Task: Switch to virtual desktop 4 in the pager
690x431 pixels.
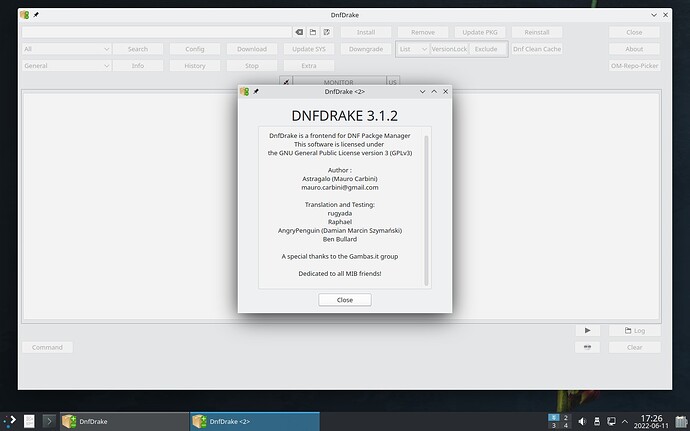Action: pos(565,425)
